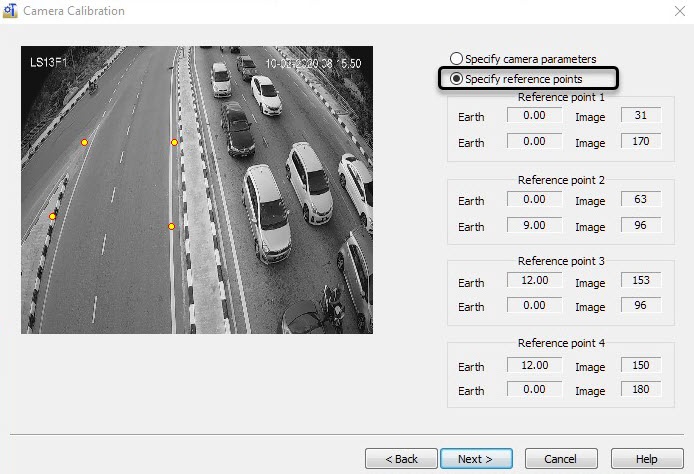Click the 'Reference point 3' group label
Image resolution: width=694 pixels, height=474 pixels.
pyautogui.click(x=561, y=261)
